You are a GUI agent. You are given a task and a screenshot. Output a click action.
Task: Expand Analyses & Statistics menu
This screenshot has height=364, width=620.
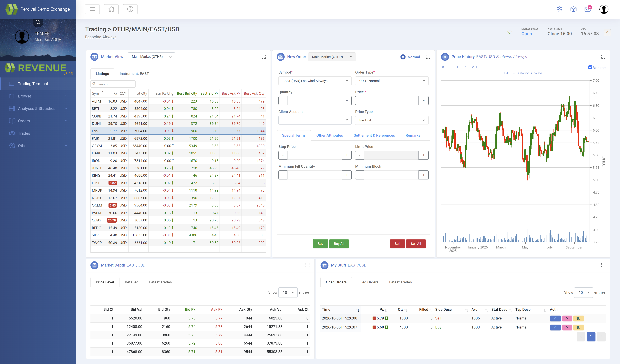(38, 108)
